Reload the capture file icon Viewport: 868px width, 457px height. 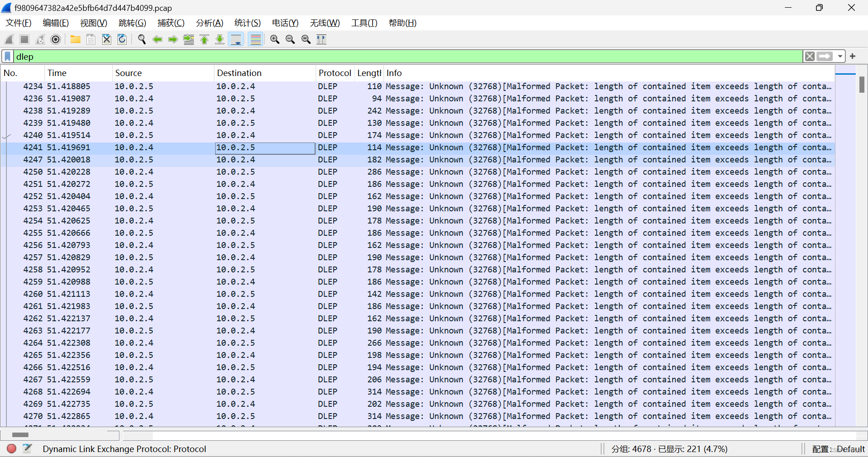pyautogui.click(x=122, y=39)
